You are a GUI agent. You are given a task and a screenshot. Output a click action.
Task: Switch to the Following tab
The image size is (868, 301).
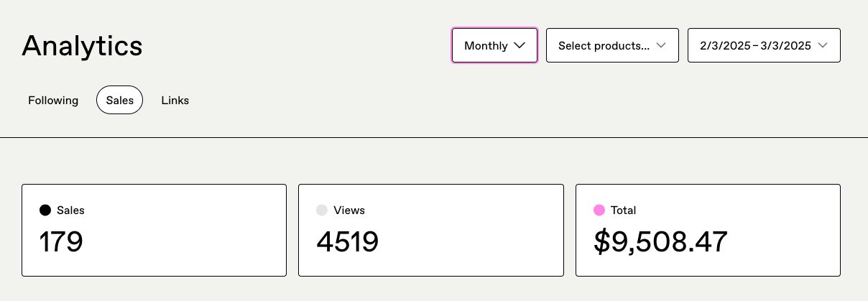[53, 101]
